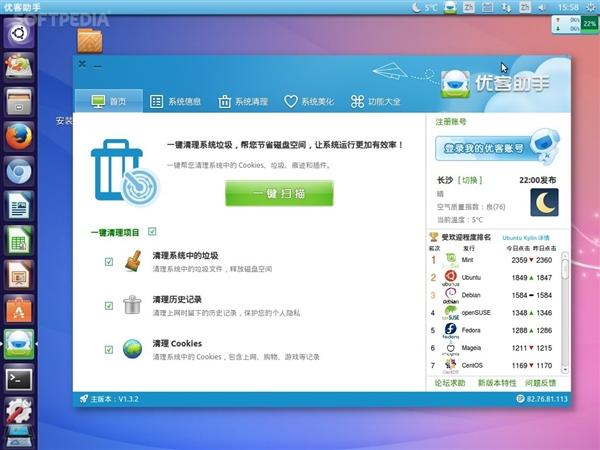Click the broom icon for junk cleaning
This screenshot has width=600, height=450.
[x=133, y=261]
